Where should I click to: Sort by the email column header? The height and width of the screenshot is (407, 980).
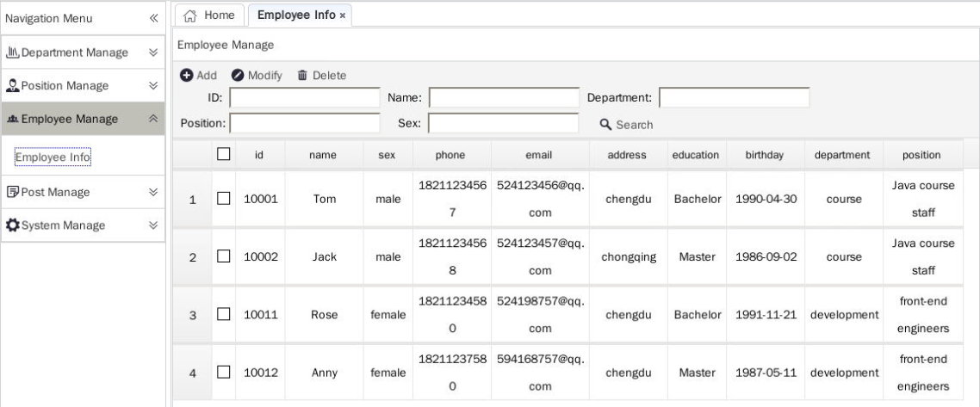click(x=540, y=155)
